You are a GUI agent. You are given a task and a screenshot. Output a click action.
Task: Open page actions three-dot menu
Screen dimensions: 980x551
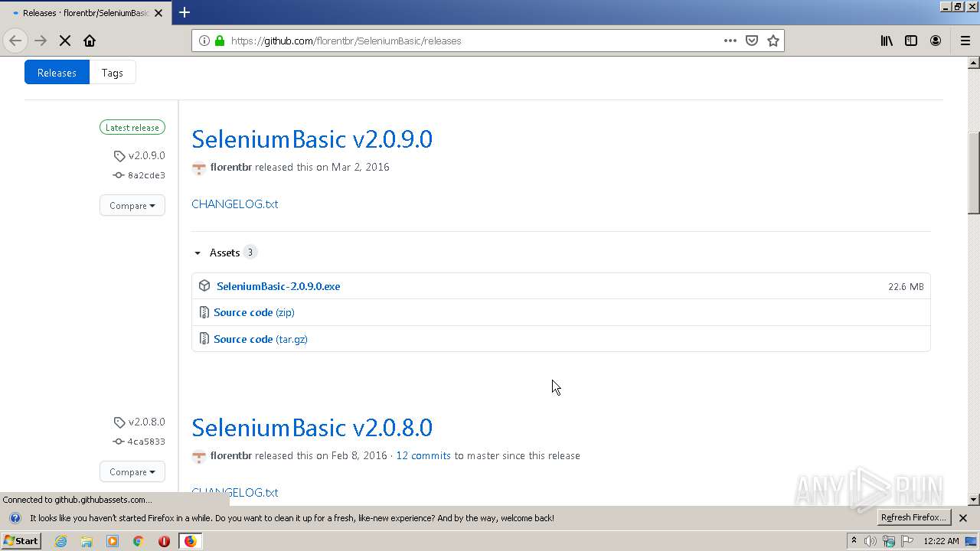pyautogui.click(x=730, y=41)
